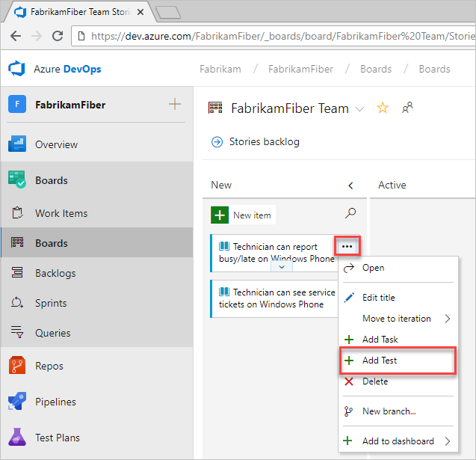
Task: Choose Delete in the context menu
Action: pos(398,381)
